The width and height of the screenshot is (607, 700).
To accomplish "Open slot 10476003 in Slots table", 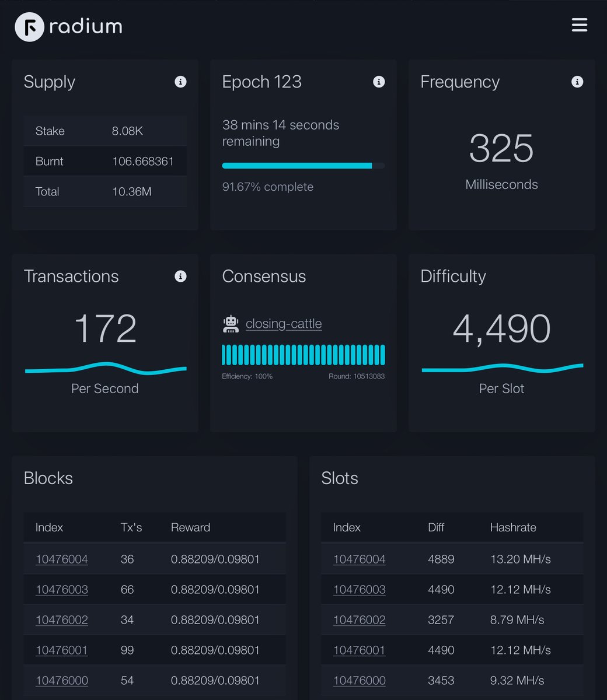I will (x=360, y=590).
